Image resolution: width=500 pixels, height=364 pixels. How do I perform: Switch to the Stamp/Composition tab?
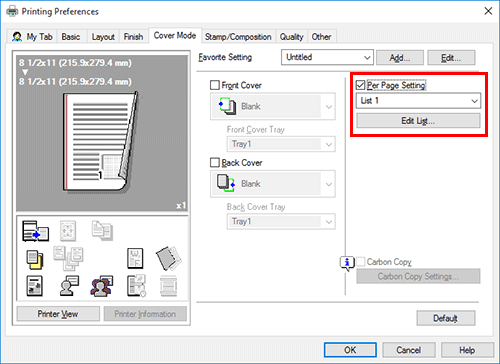pos(238,37)
